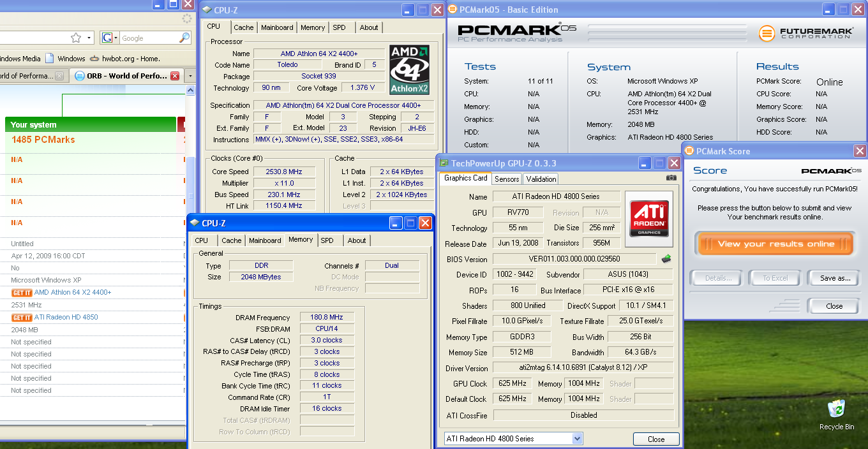Click Close button in GPU-Z window
This screenshot has height=449, width=868.
656,439
